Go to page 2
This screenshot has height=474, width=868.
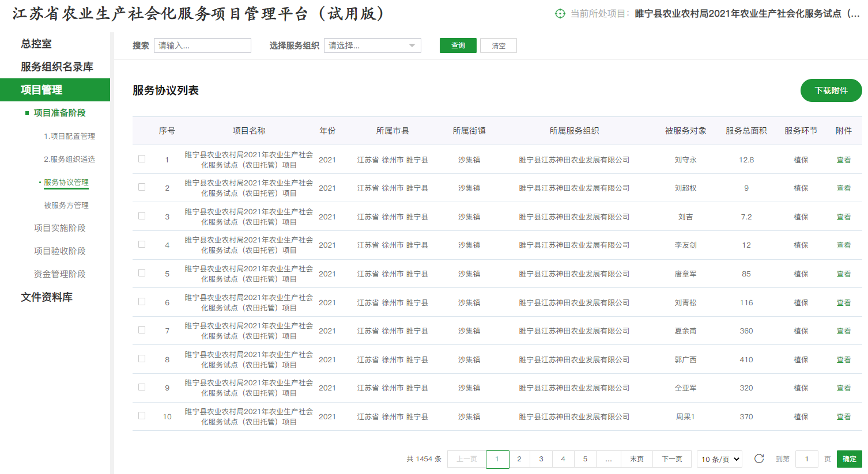pyautogui.click(x=519, y=459)
